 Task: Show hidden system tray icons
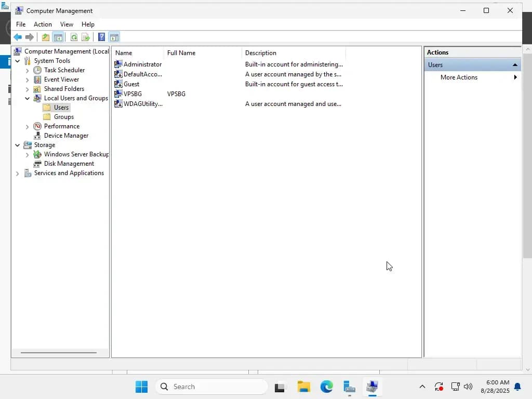click(x=422, y=387)
